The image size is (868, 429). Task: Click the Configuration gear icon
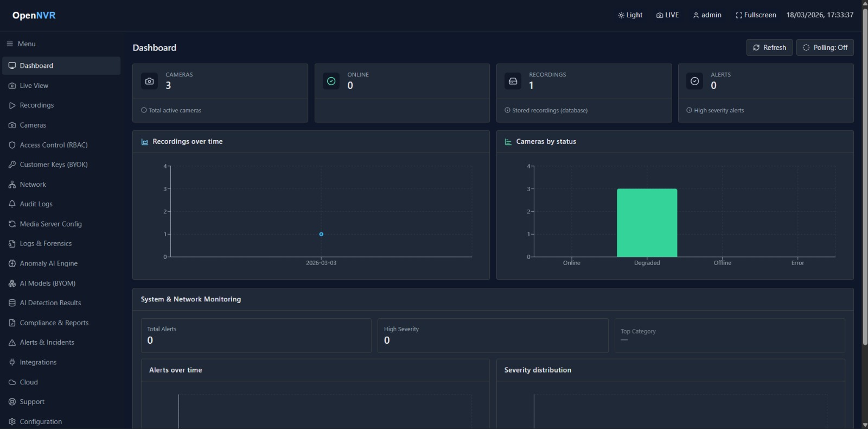(12, 422)
